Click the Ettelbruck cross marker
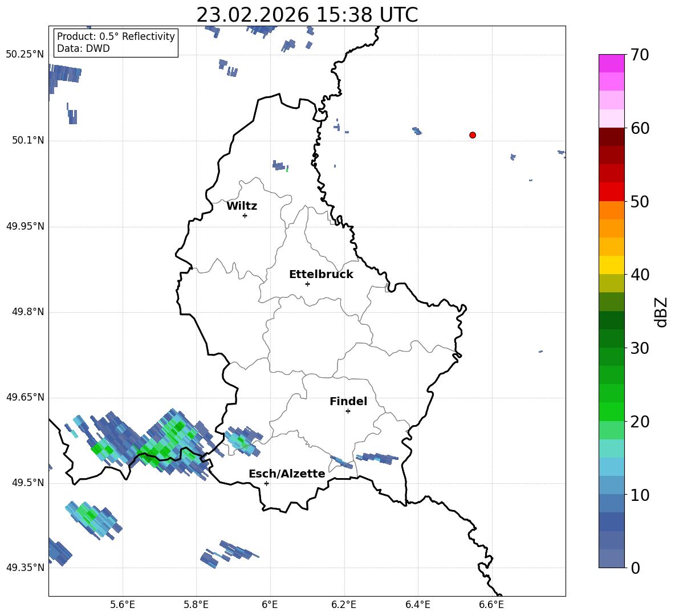This screenshot has height=616, width=675. pyautogui.click(x=307, y=284)
